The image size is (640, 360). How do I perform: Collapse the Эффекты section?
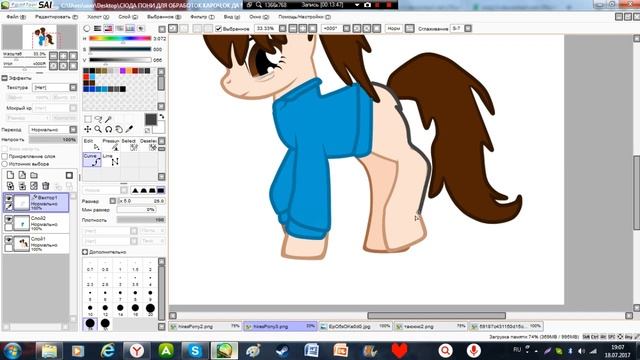tap(4, 78)
